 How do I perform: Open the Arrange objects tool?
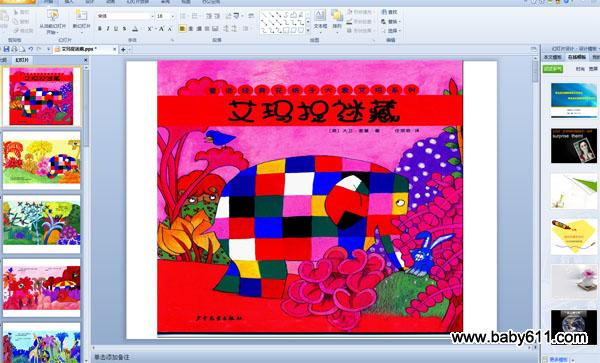tap(337, 16)
